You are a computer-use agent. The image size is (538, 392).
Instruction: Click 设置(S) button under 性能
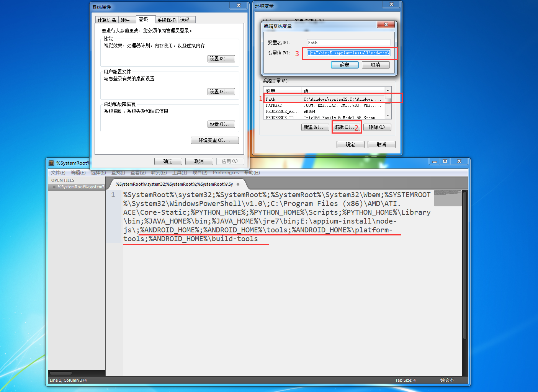[x=221, y=59]
